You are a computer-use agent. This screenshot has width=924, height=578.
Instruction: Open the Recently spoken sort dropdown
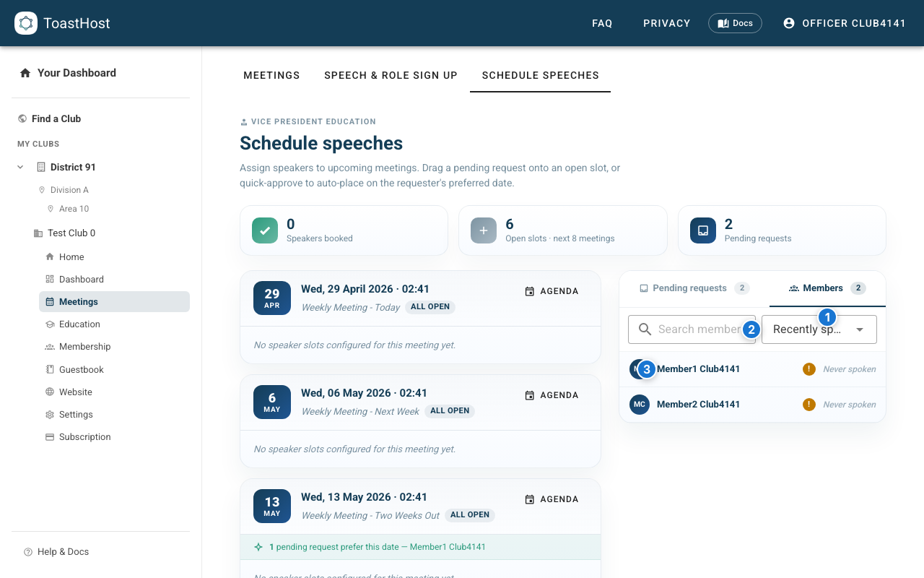[x=819, y=329]
